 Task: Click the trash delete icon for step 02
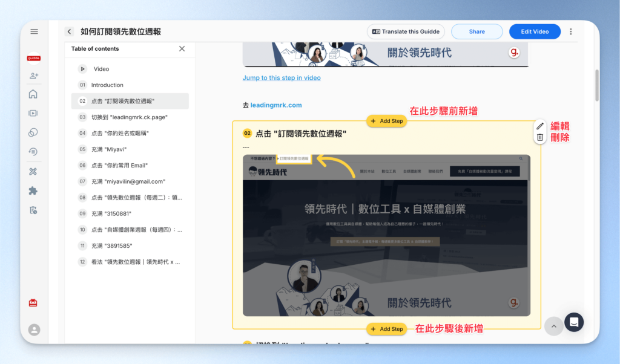click(x=540, y=137)
